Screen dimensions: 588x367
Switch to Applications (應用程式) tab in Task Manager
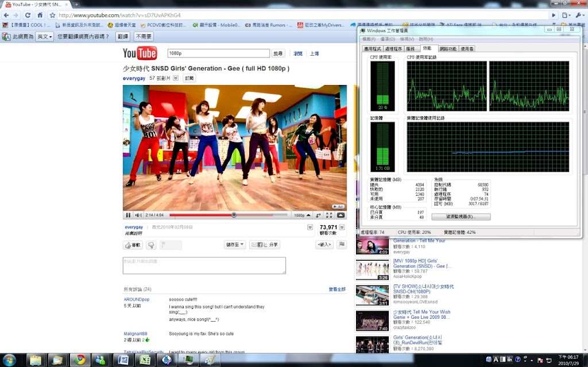(x=372, y=49)
